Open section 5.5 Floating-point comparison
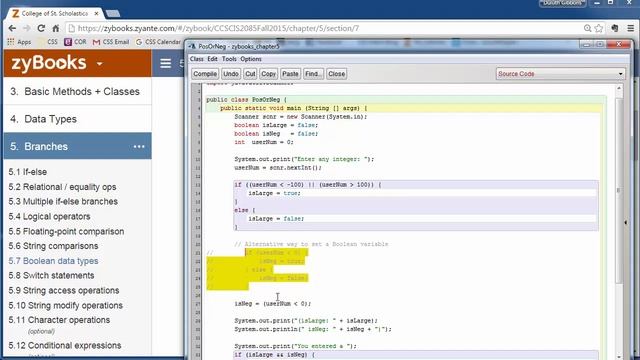This screenshot has height=360, width=640. (66, 231)
